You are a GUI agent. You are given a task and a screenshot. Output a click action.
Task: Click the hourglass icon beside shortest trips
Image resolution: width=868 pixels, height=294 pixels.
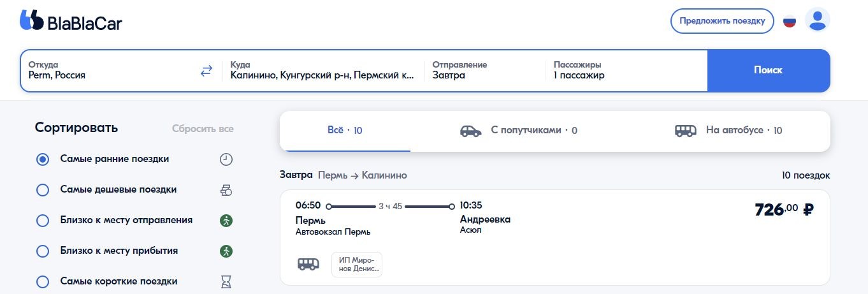[x=226, y=281]
